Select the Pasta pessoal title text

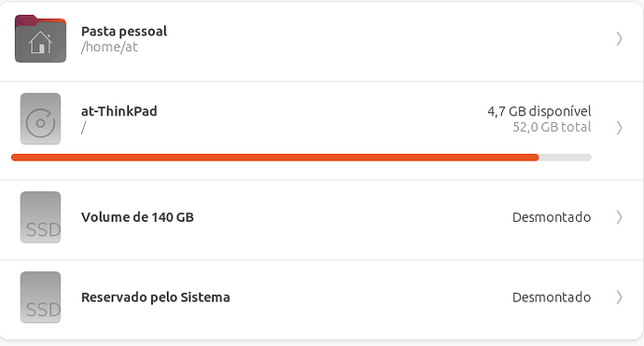tap(124, 32)
